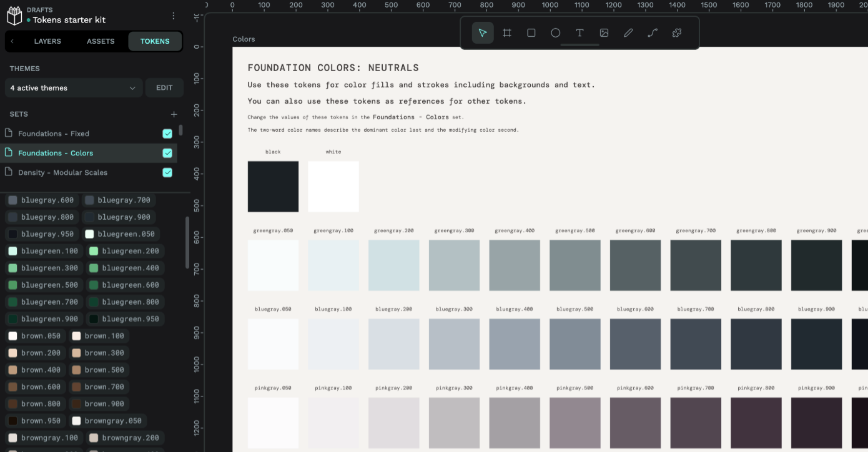Select the Draw pencil tool

pyautogui.click(x=628, y=32)
